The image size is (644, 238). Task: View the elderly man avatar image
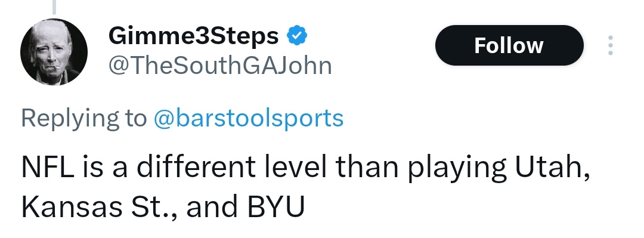pos(54,52)
